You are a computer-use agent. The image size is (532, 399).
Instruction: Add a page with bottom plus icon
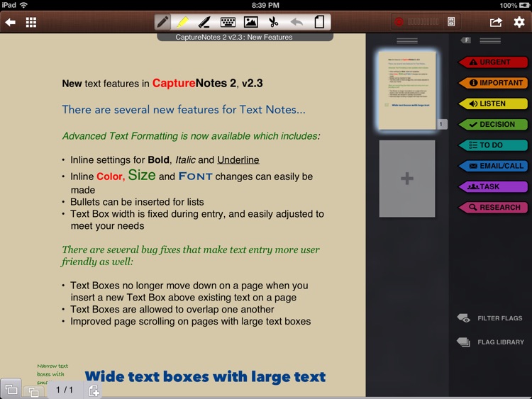click(x=94, y=391)
